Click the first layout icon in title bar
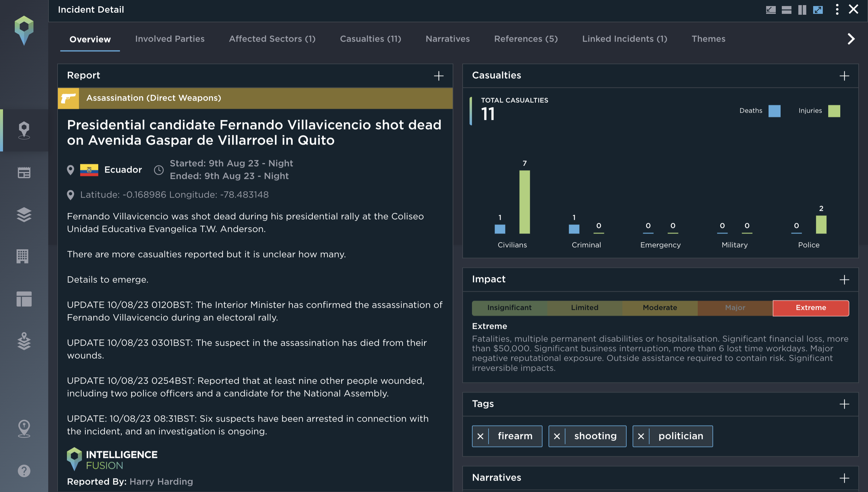Viewport: 868px width, 492px height. pos(771,10)
